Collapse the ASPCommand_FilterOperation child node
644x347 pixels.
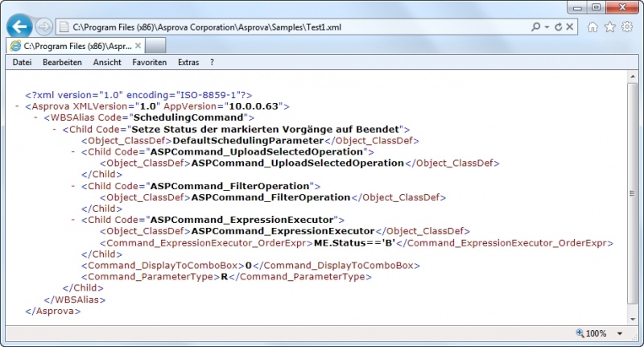coord(73,186)
